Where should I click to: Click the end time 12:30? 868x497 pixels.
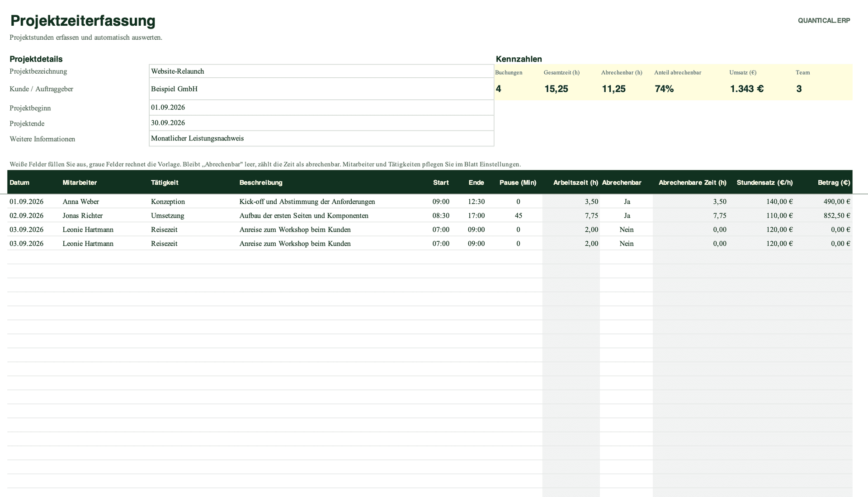(476, 202)
